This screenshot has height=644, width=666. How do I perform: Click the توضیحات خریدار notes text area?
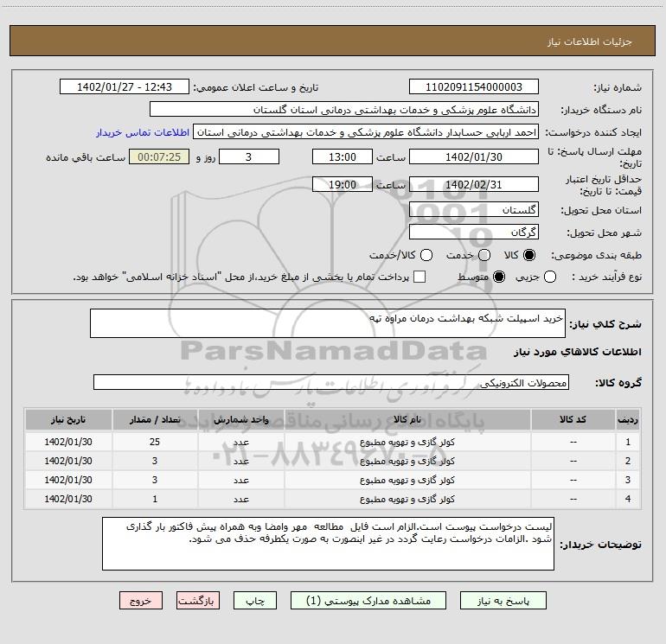point(328,544)
